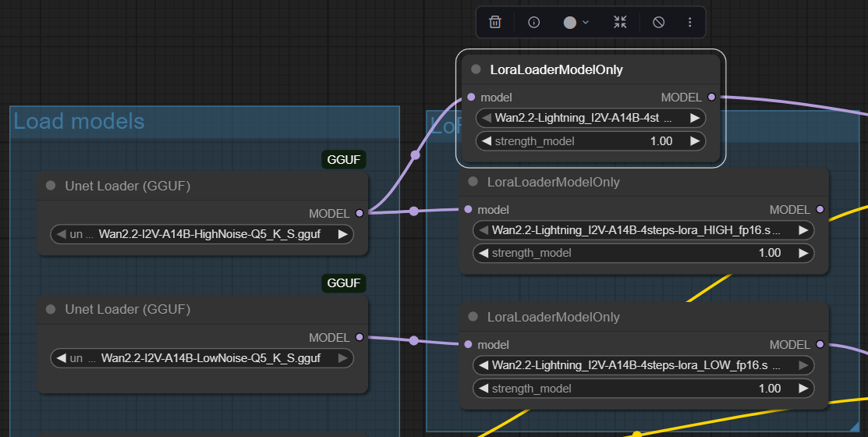This screenshot has width=868, height=437.
Task: Open node info from the toolbar
Action: click(533, 22)
